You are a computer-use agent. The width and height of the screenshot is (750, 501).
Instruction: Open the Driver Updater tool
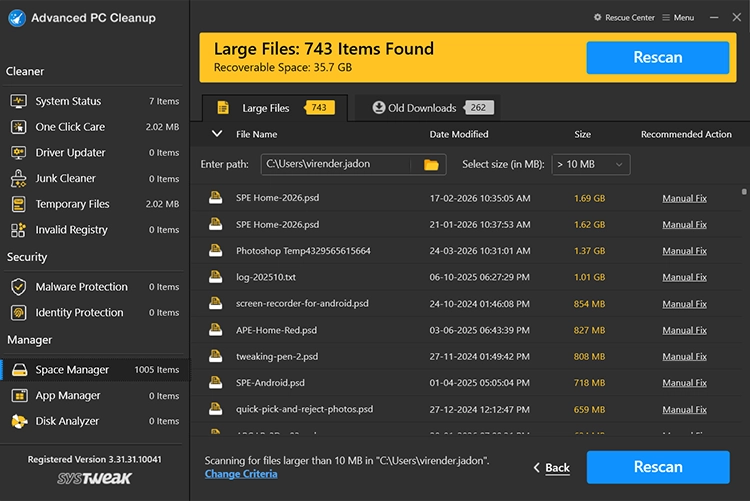tap(70, 153)
